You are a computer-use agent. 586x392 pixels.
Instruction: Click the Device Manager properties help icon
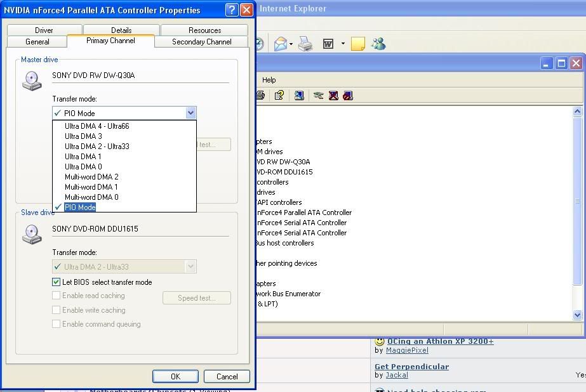pyautogui.click(x=279, y=96)
